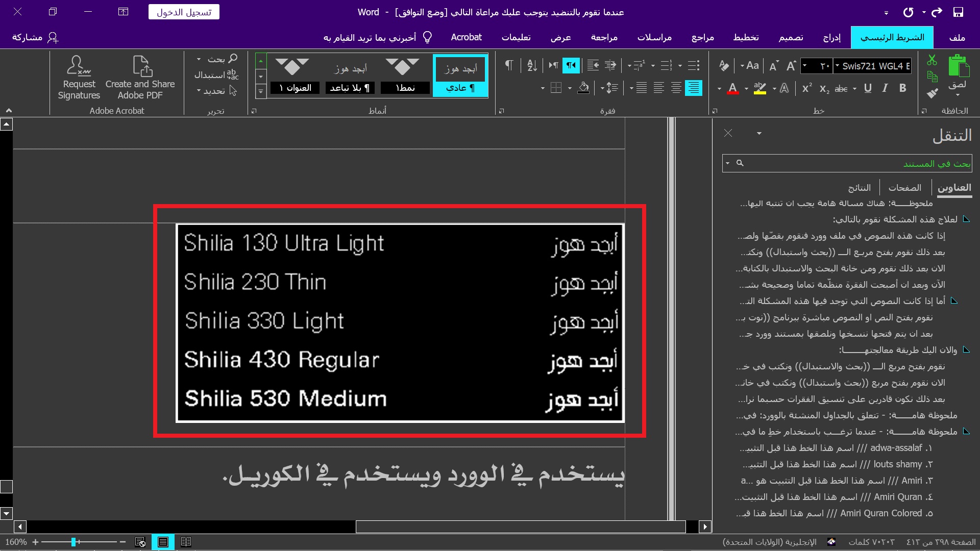Click the مشاركة share button

coord(35,37)
